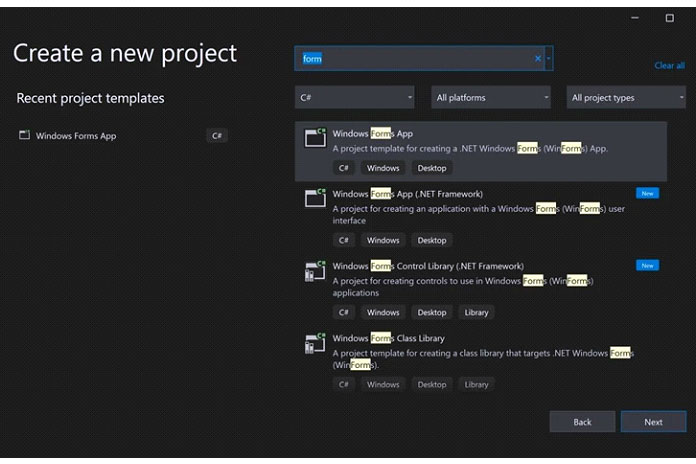Expand the search history dropdown arrow
This screenshot has width=696, height=464.
[549, 59]
